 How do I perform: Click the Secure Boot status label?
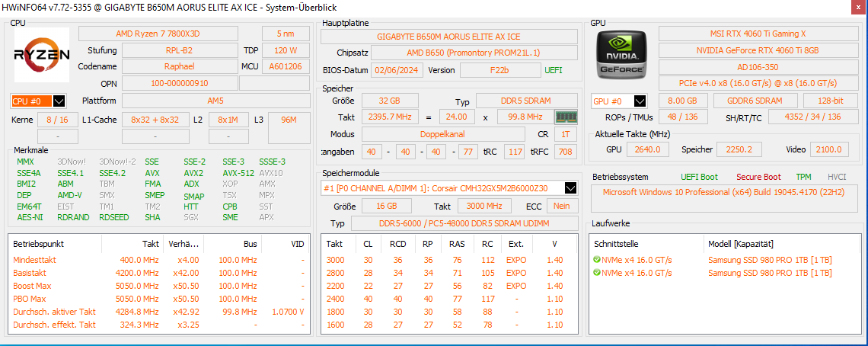tap(758, 177)
